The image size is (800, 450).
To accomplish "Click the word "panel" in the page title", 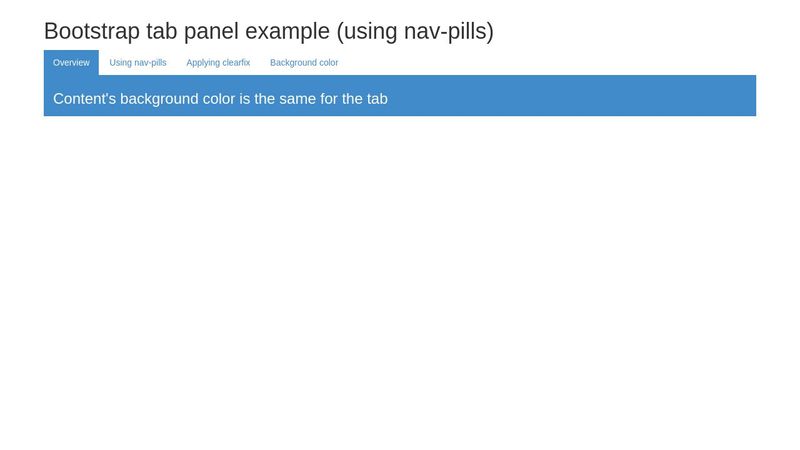I will tap(211, 31).
